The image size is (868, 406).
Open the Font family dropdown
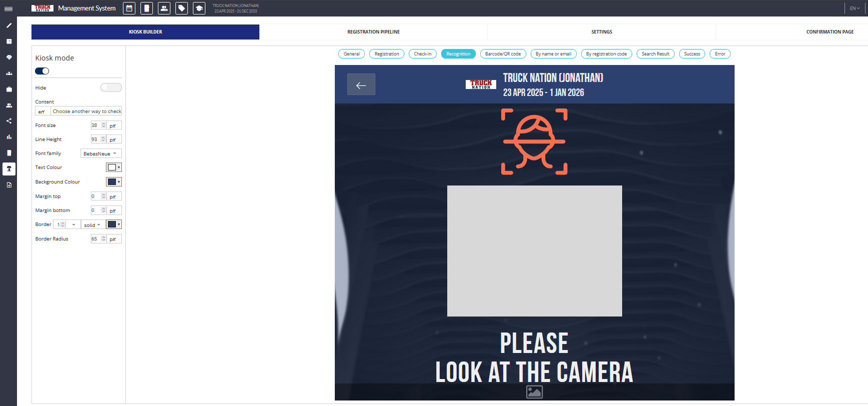click(100, 153)
